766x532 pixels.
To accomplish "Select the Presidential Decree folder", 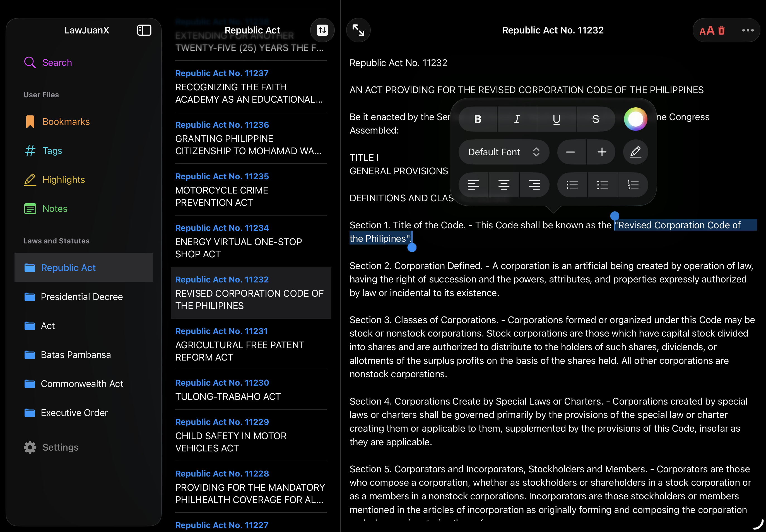I will [x=83, y=297].
